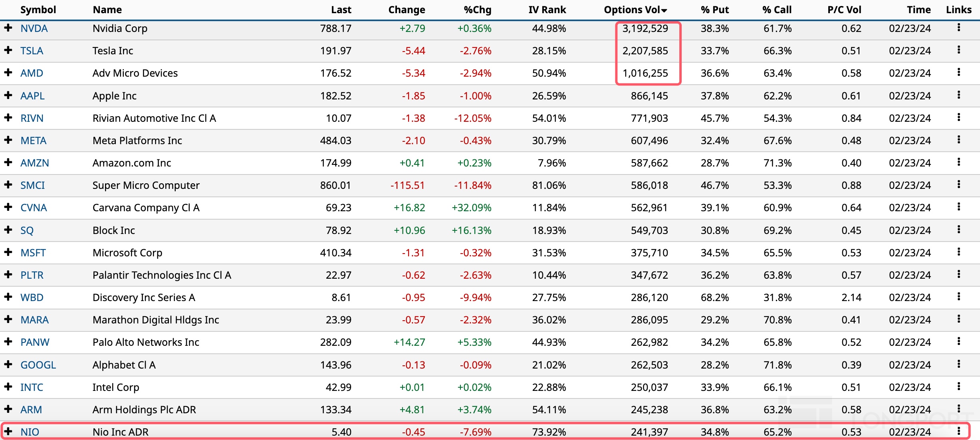Expand GOOGL row using plus icon
The height and width of the screenshot is (440, 980).
tap(8, 365)
